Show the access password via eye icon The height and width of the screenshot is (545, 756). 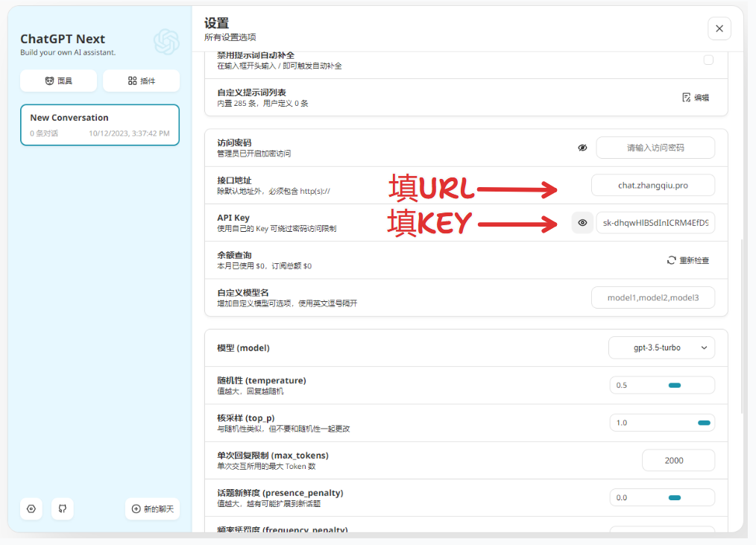point(582,148)
